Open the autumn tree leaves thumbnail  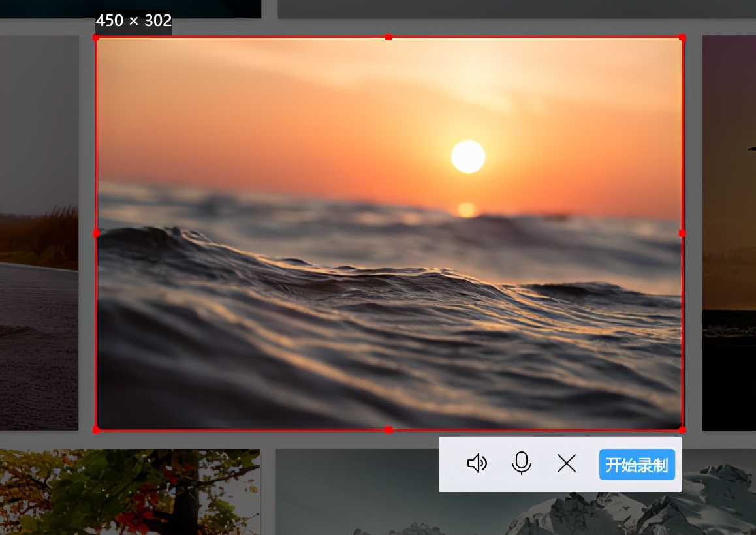coord(131,492)
